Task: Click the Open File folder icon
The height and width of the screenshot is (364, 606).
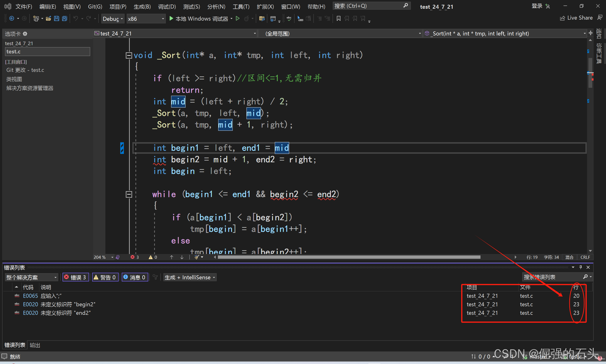Action: coord(48,19)
